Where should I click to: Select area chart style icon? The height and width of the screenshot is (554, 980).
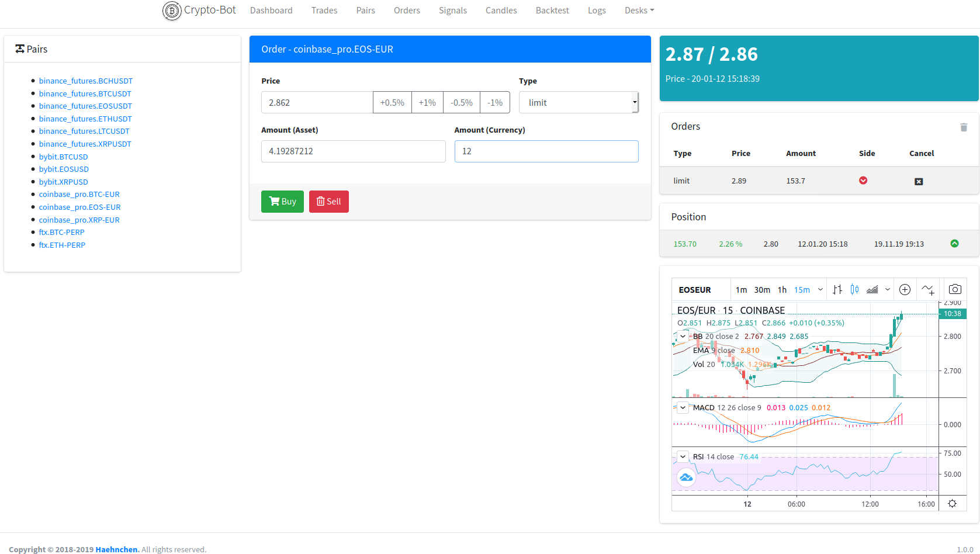[872, 289]
